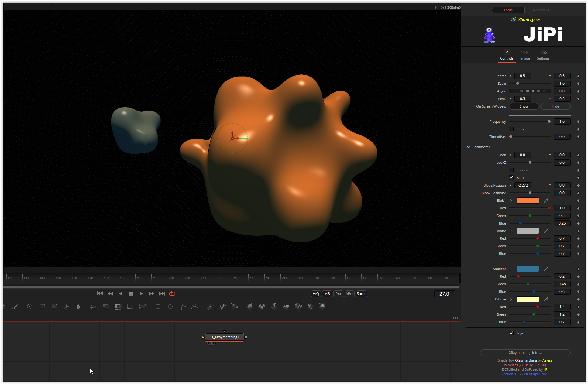Toggle APrx auto proxy mode

pos(349,294)
